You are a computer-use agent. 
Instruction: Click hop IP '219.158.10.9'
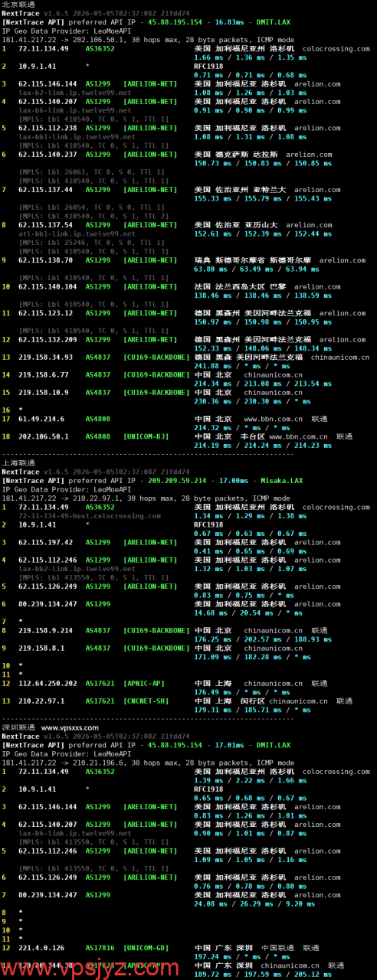pyautogui.click(x=44, y=392)
